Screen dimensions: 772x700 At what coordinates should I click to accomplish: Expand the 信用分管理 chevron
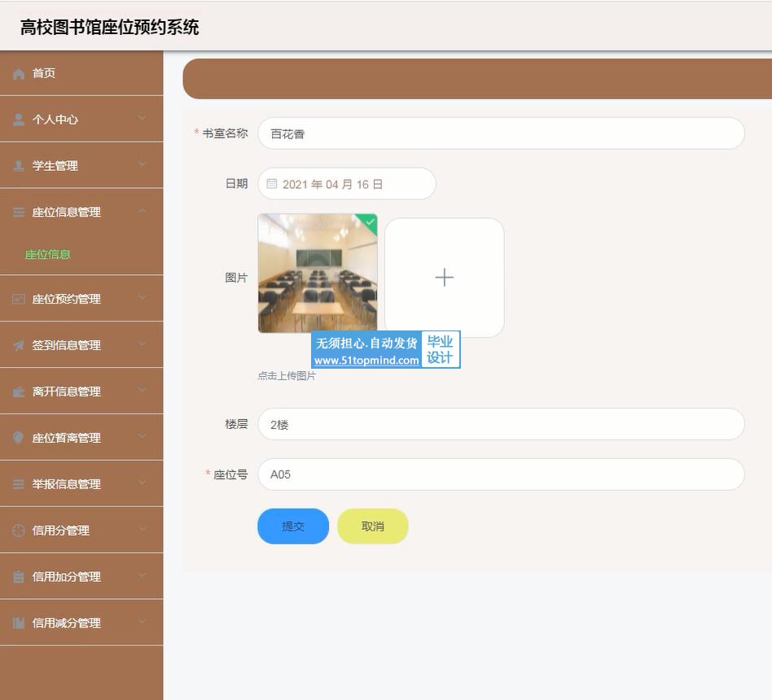click(x=143, y=529)
